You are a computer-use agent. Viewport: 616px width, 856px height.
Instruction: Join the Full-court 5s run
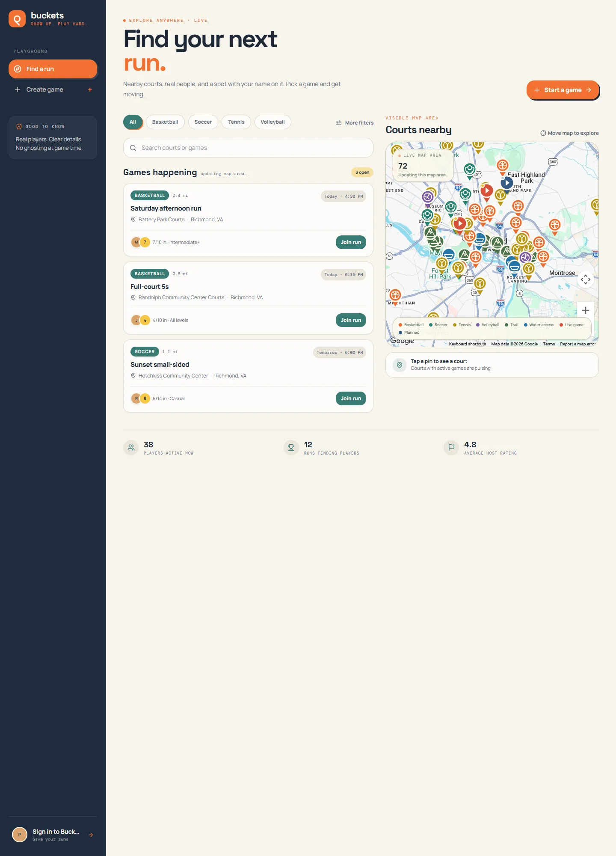(351, 320)
